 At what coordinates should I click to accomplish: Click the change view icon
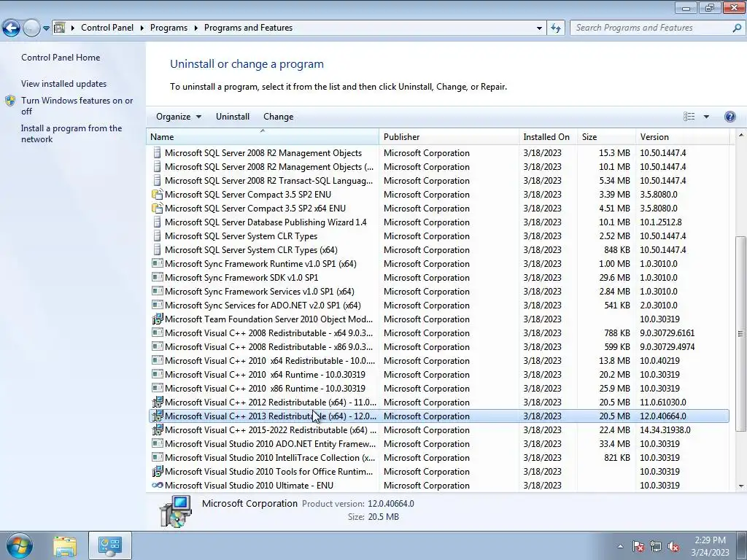(x=689, y=117)
